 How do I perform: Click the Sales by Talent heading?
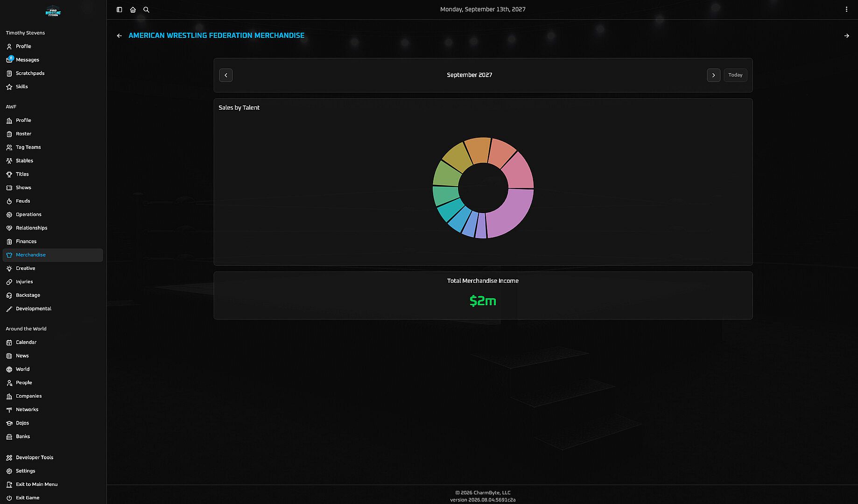(239, 108)
